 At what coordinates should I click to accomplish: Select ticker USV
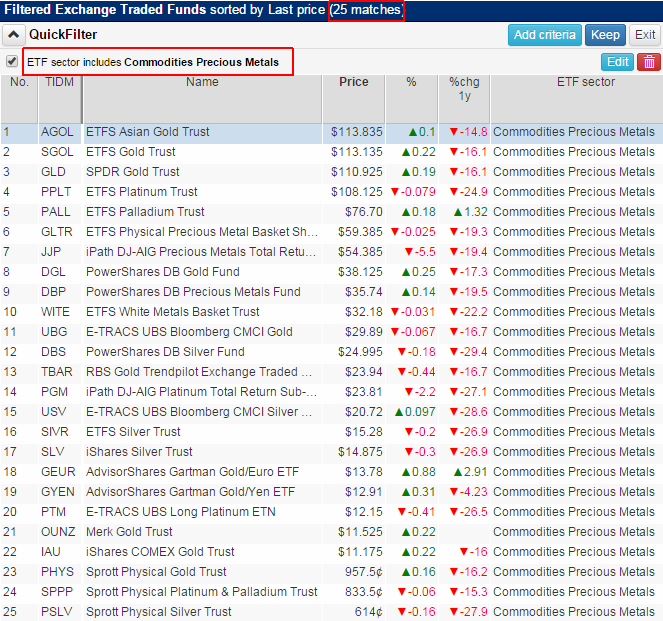pyautogui.click(x=53, y=412)
